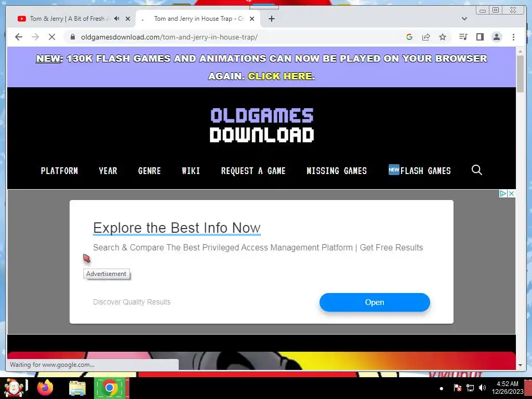Image resolution: width=532 pixels, height=399 pixels.
Task: Open the tab search dropdown chevron
Action: tap(464, 19)
